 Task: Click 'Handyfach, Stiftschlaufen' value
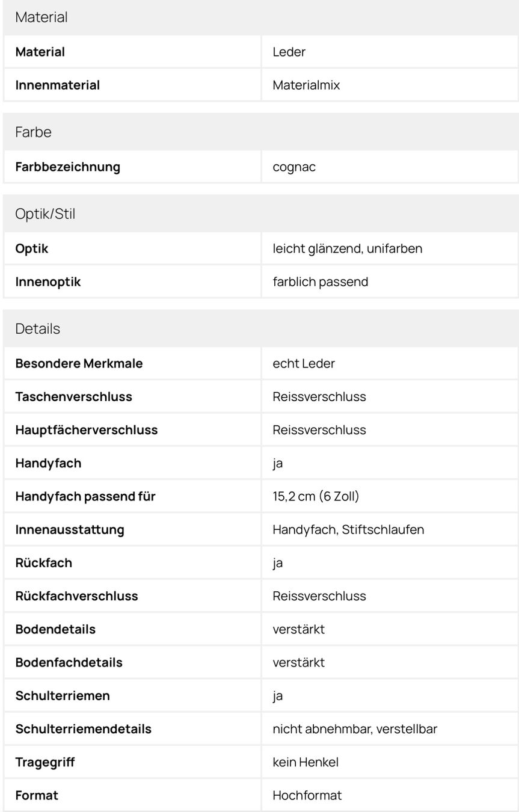pyautogui.click(x=348, y=529)
